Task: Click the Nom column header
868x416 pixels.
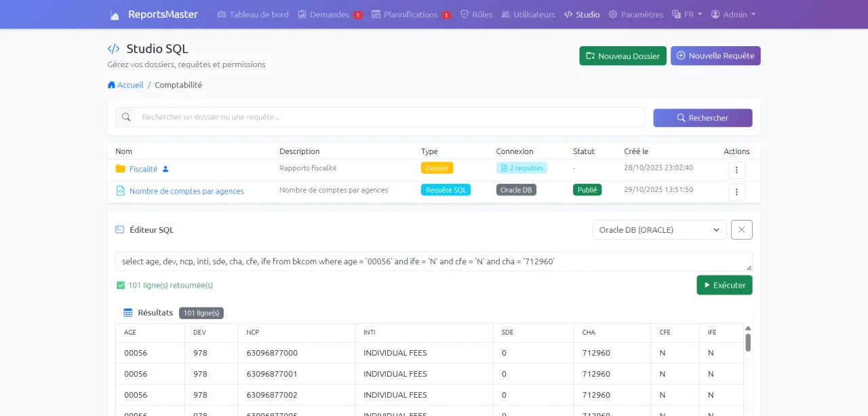Action: click(x=123, y=151)
